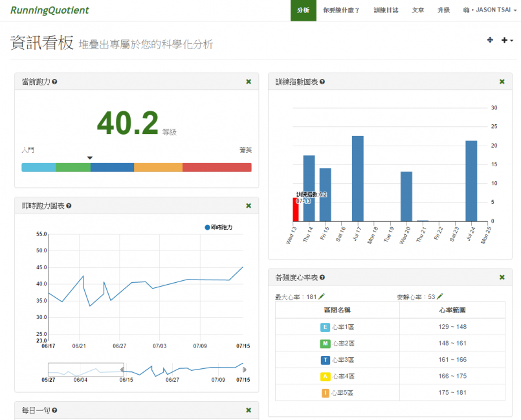The width and height of the screenshot is (521, 420).
Task: Toggle the 即時跑力 legend series
Action: [218, 228]
